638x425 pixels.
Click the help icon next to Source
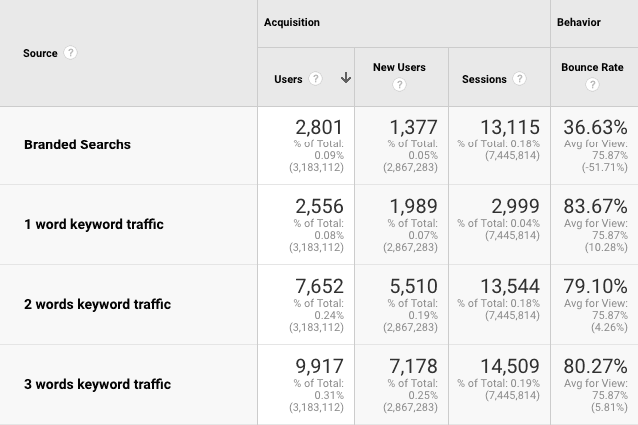click(x=71, y=53)
